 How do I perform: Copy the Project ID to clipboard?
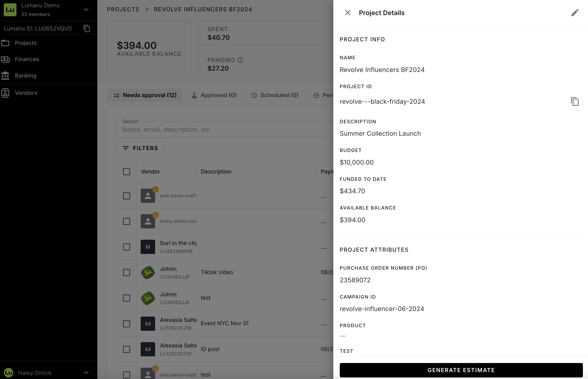pos(575,101)
